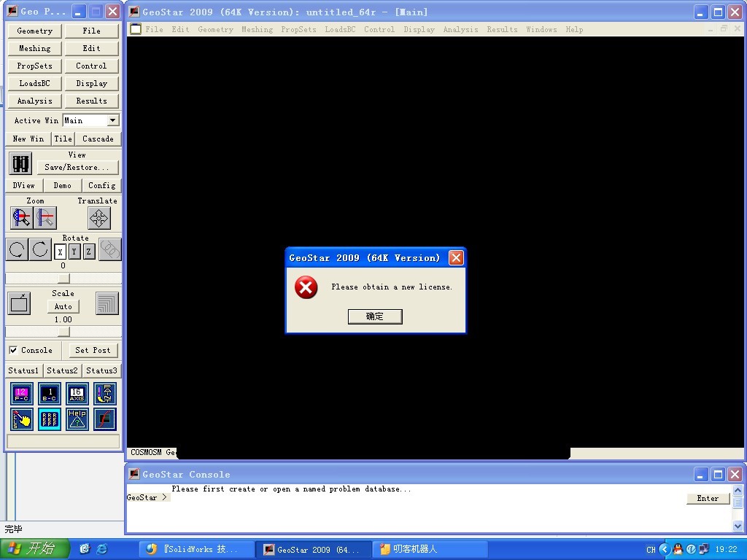Image resolution: width=747 pixels, height=560 pixels.
Task: Toggle the Y rotation axis button
Action: point(74,252)
